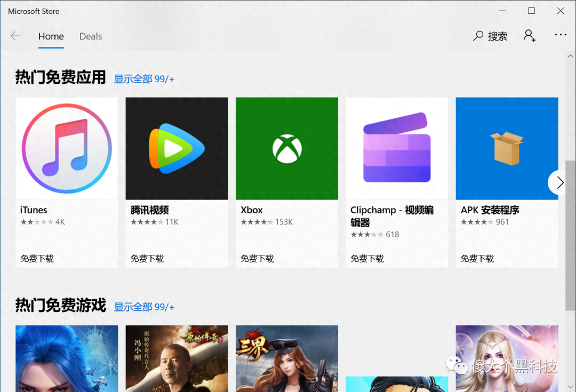Click the vertical scrollbar thumb

[570, 235]
